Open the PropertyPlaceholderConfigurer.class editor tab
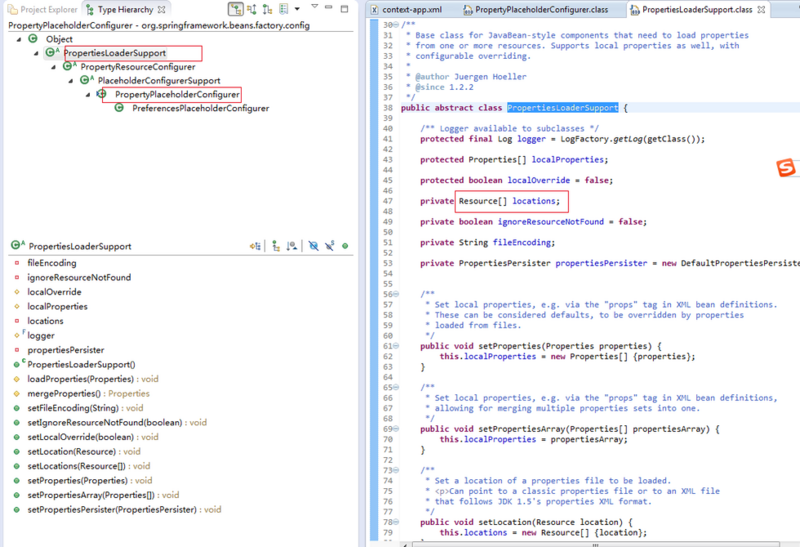Viewport: 800px width, 547px height. pyautogui.click(x=535, y=10)
